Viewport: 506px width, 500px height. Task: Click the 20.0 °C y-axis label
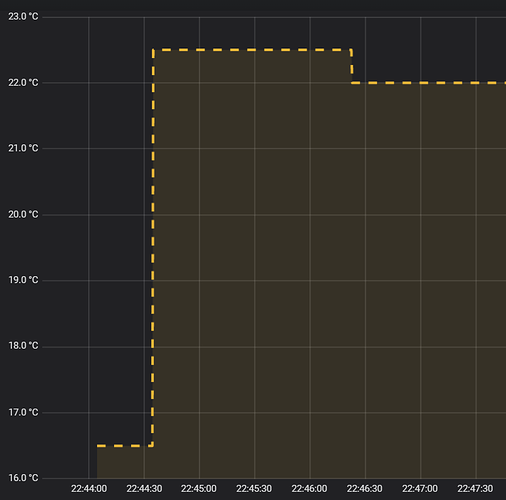pos(23,214)
